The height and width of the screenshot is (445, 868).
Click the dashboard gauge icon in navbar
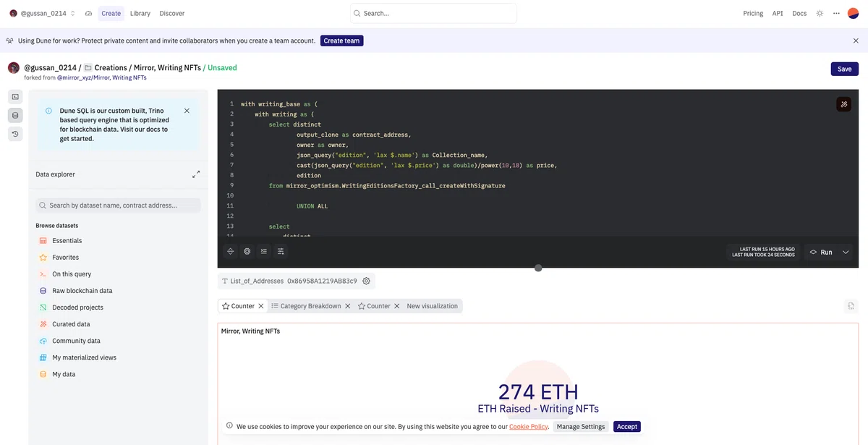[x=88, y=13]
